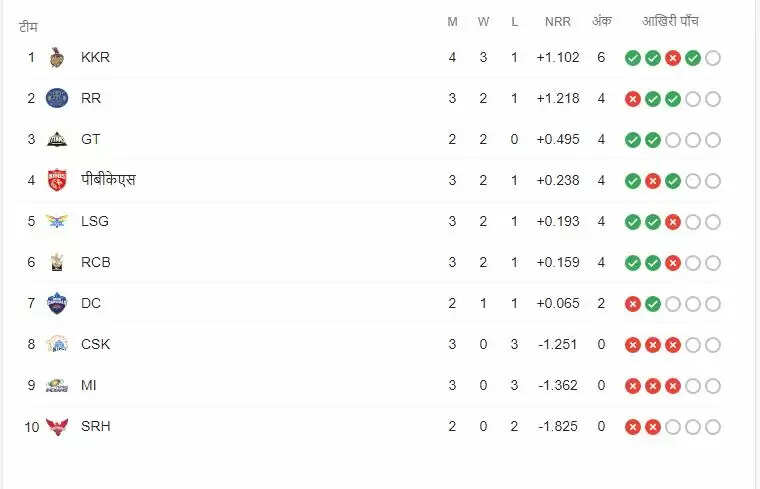
Task: Click the Punjab Kings team logo
Action: click(57, 180)
